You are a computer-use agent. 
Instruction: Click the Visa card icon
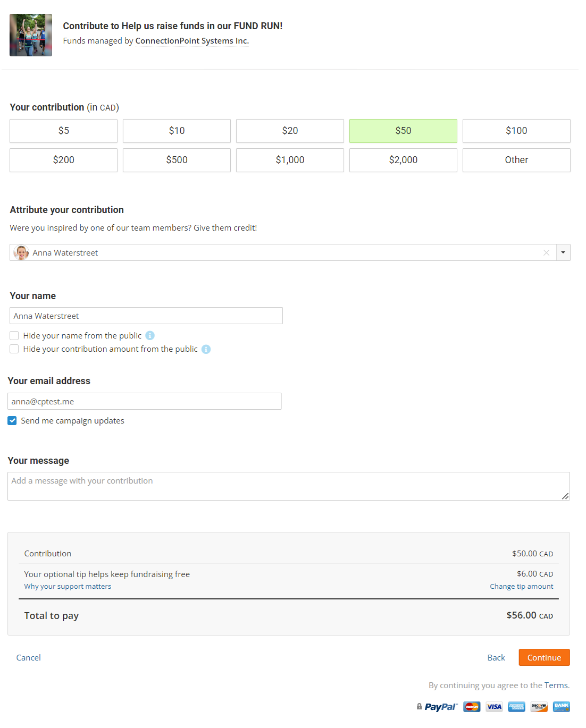tap(494, 707)
